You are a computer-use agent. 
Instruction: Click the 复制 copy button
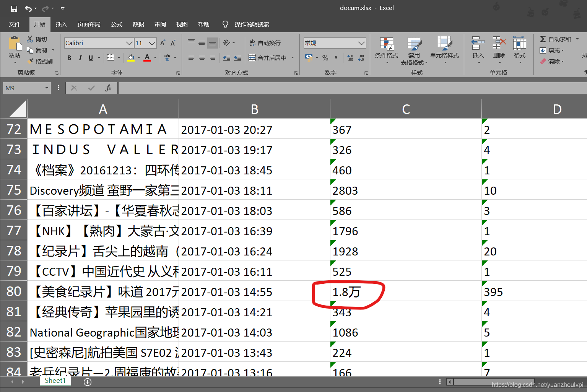point(37,50)
